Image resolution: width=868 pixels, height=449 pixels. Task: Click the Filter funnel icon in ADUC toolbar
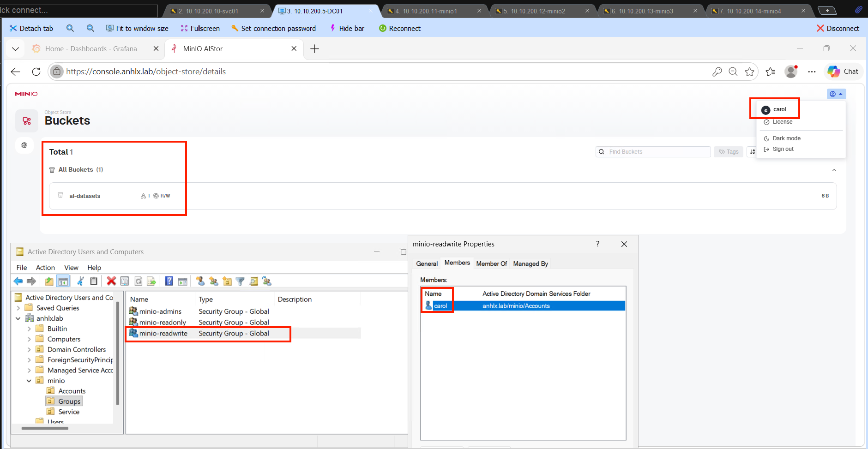coord(240,281)
